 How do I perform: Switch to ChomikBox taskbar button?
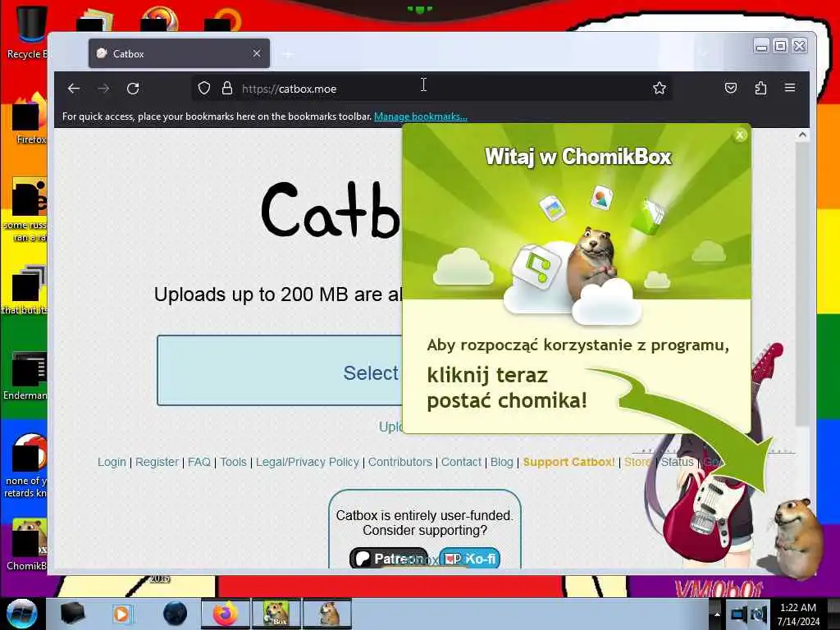276,614
